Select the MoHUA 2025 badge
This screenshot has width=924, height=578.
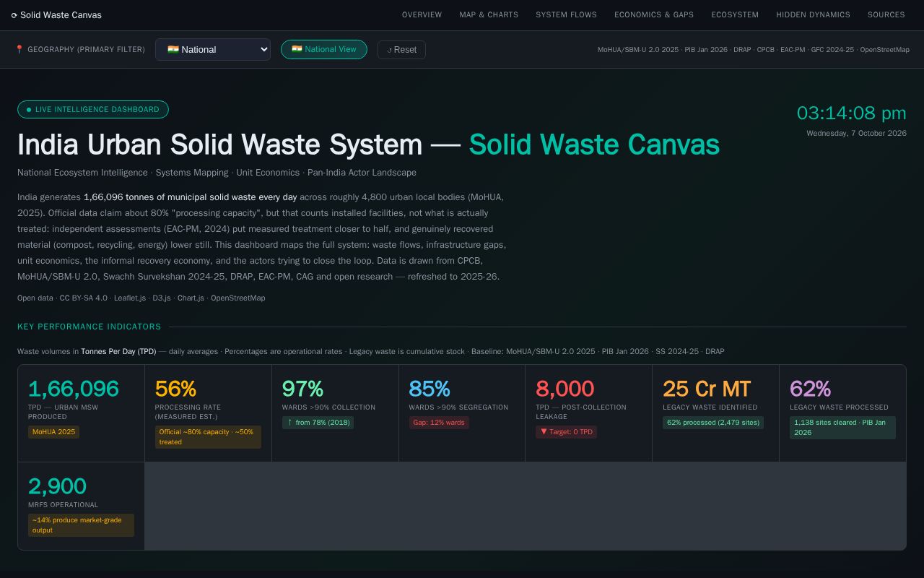coord(53,432)
